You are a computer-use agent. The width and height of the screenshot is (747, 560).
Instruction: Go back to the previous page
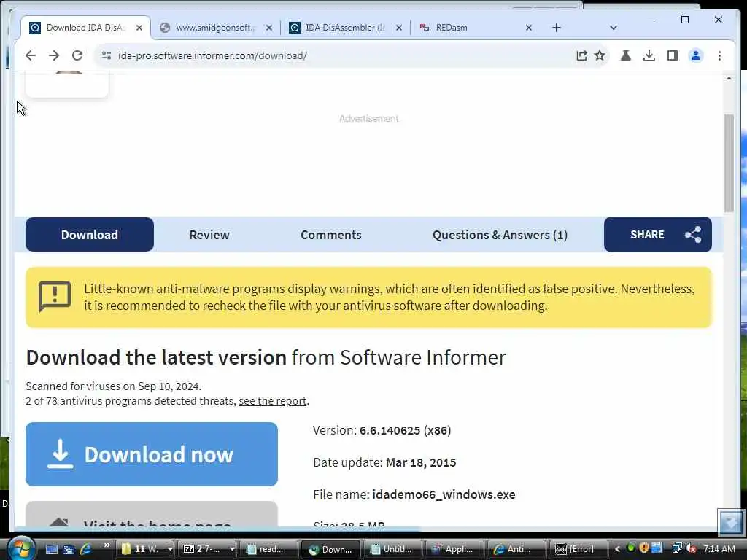pos(31,55)
